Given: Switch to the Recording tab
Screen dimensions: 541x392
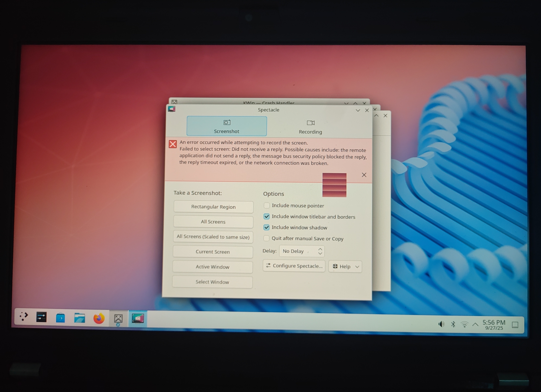Looking at the screenshot, I should pyautogui.click(x=310, y=127).
